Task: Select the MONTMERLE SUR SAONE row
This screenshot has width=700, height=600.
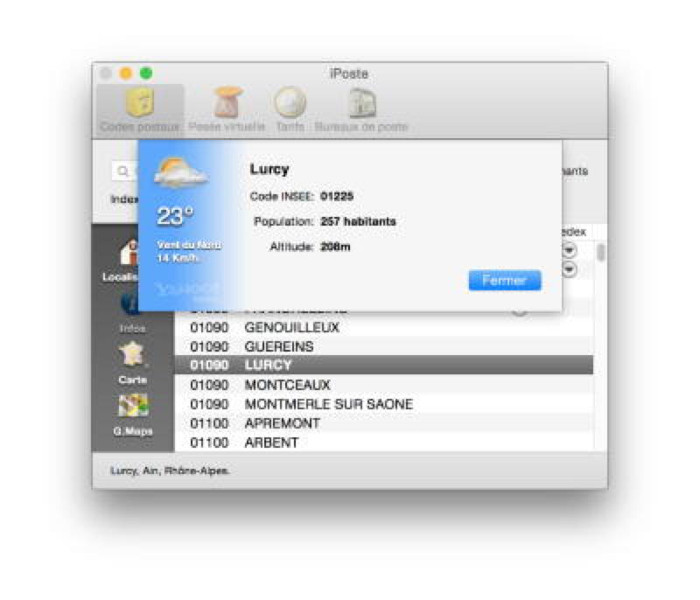Action: (x=328, y=404)
